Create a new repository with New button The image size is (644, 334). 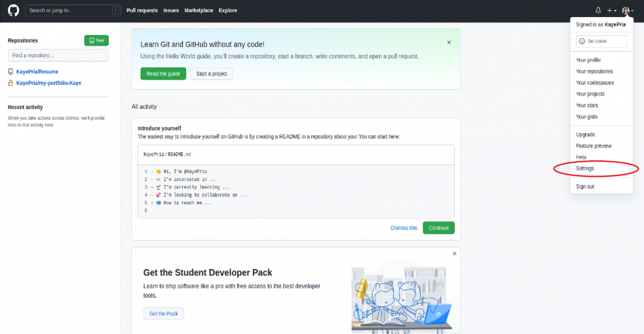tap(96, 40)
